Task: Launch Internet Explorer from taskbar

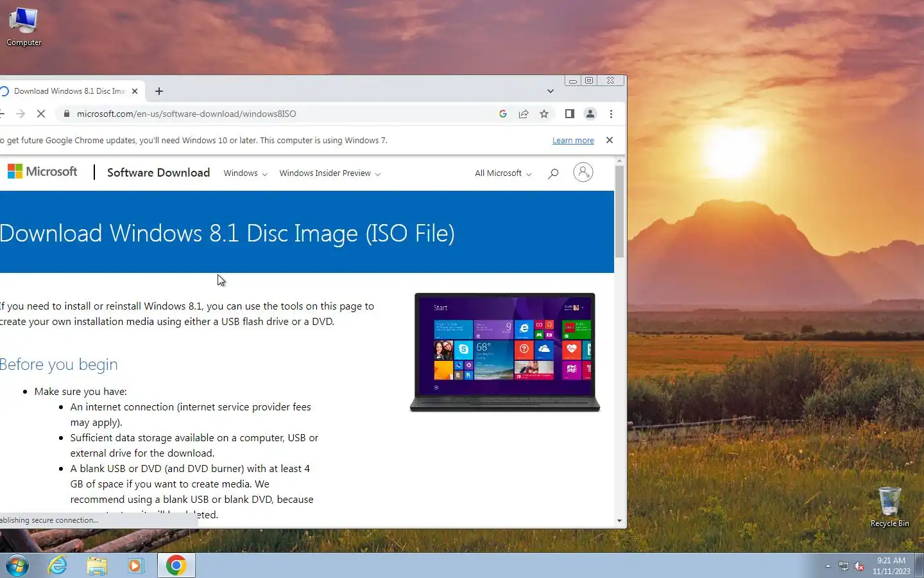Action: [58, 565]
